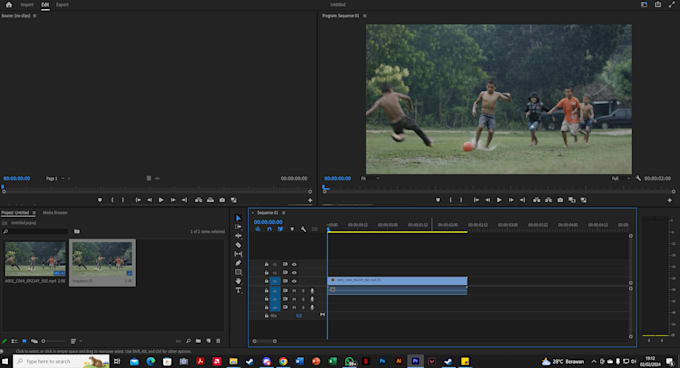Switch to the Import workspace tab

click(x=27, y=5)
